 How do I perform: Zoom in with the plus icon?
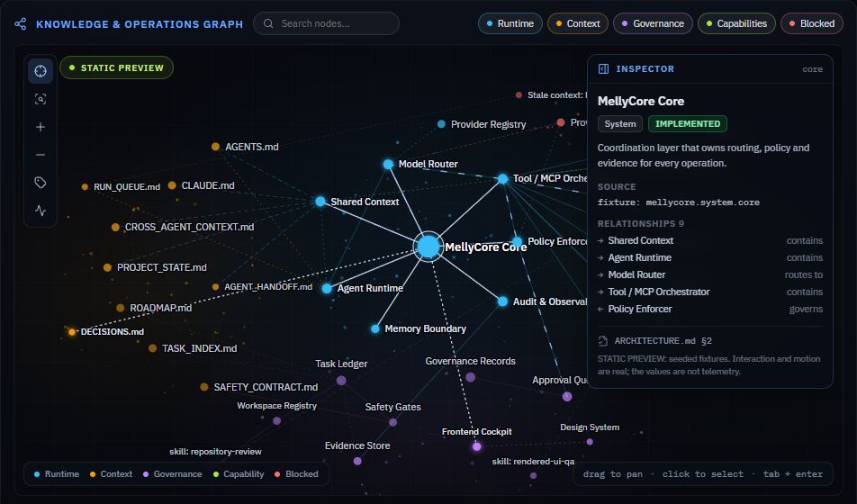(41, 127)
